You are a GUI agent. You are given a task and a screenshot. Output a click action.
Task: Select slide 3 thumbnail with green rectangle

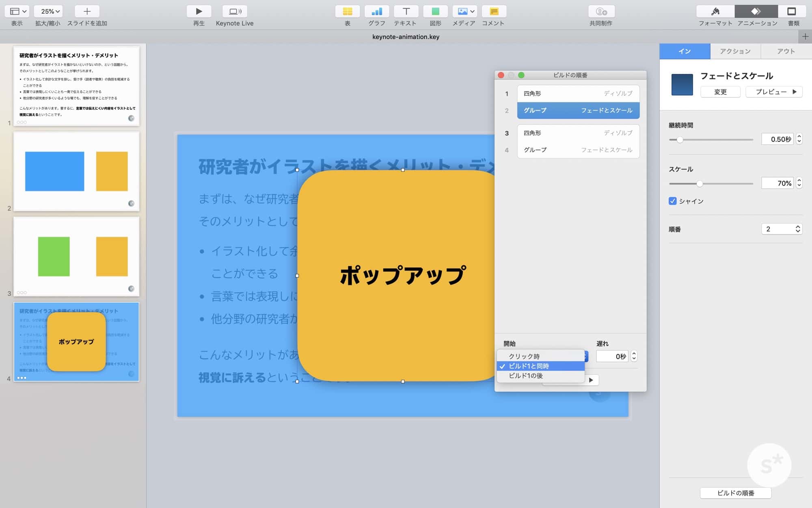coord(76,256)
